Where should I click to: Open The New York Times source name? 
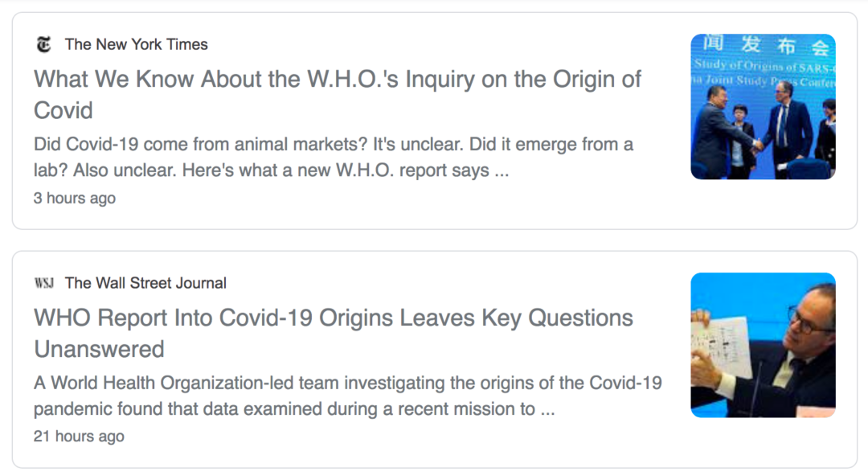point(136,44)
